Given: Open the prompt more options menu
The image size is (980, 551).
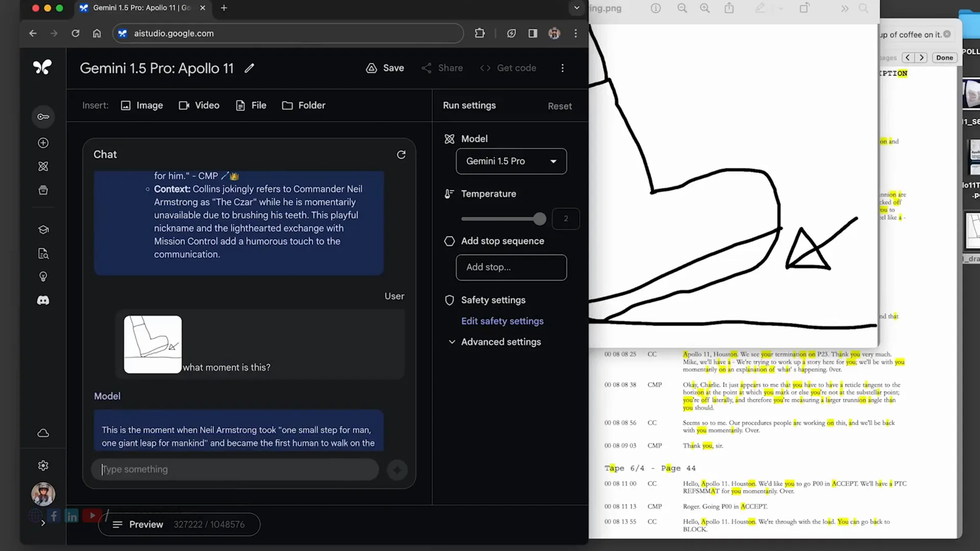Looking at the screenshot, I should (x=562, y=68).
